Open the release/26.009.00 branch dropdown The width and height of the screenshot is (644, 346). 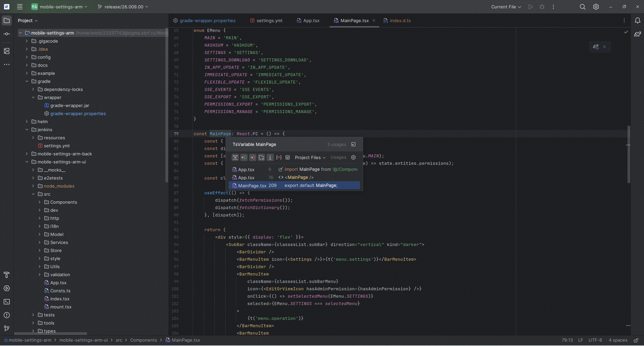coord(123,7)
